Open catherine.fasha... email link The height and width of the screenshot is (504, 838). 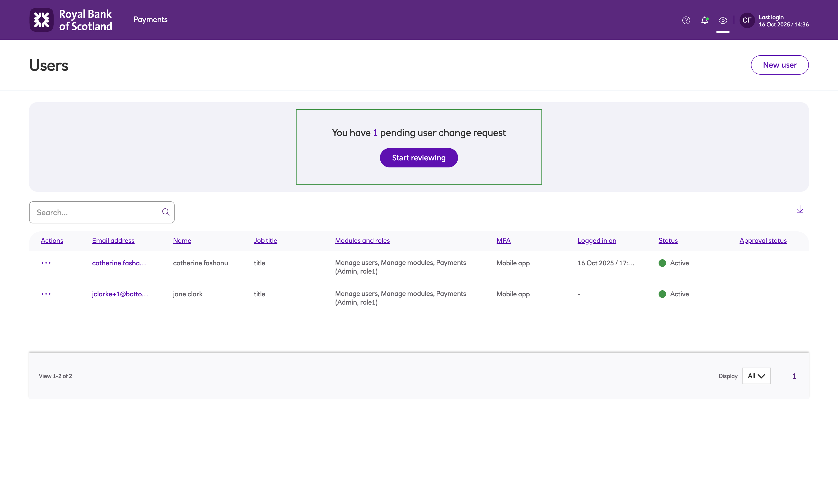click(x=119, y=263)
